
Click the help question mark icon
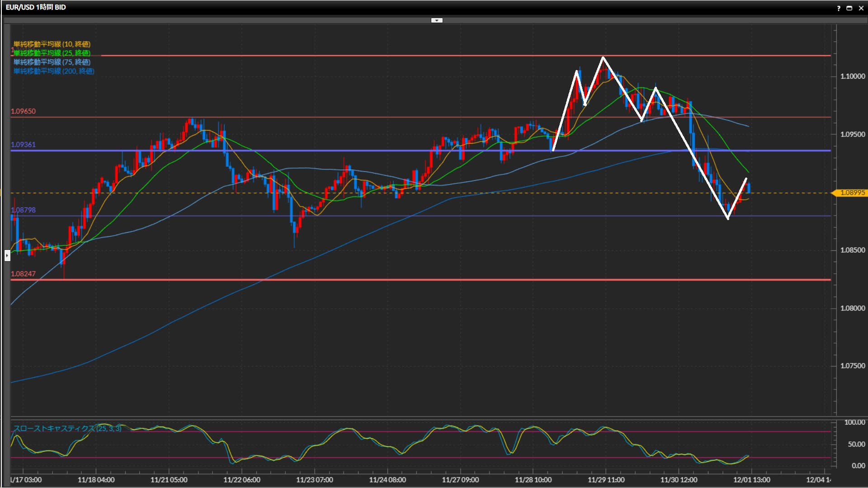point(839,8)
